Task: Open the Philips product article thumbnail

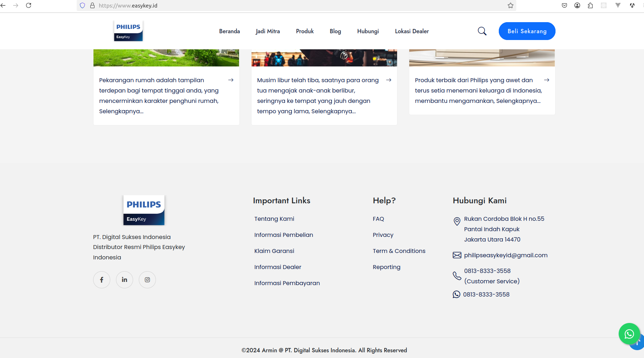Action: (482, 58)
